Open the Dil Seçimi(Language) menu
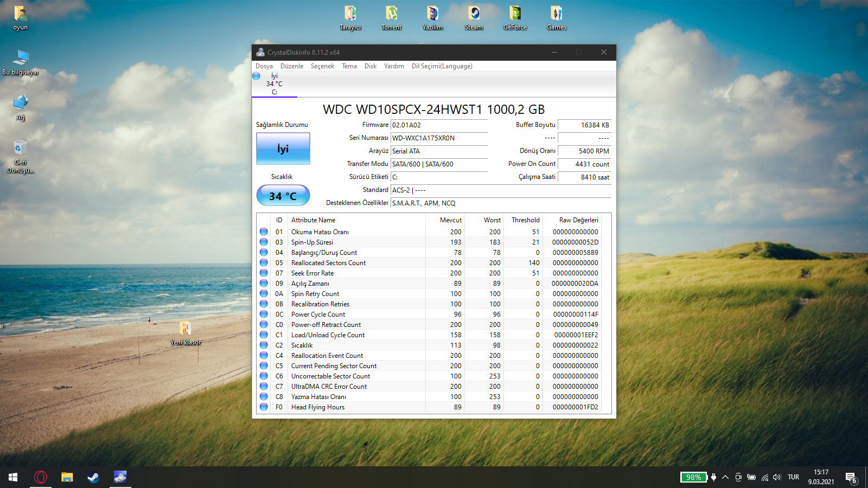Viewport: 868px width, 488px height. tap(442, 66)
